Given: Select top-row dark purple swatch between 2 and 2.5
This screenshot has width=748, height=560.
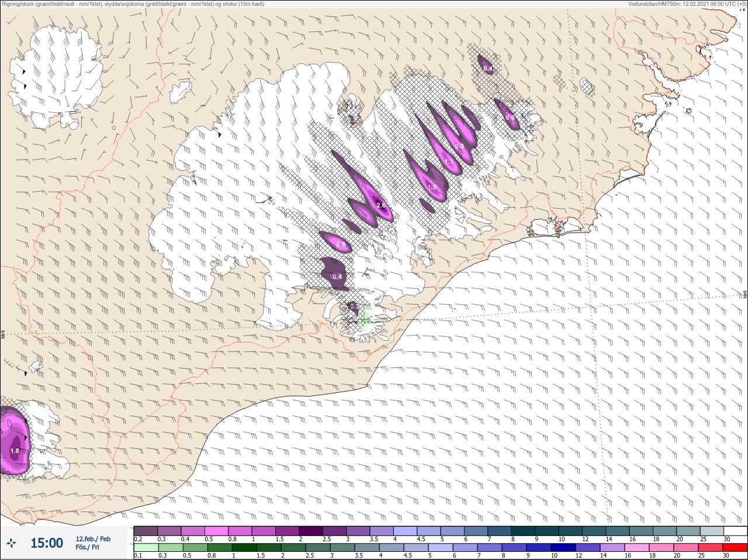Looking at the screenshot, I should (x=311, y=531).
